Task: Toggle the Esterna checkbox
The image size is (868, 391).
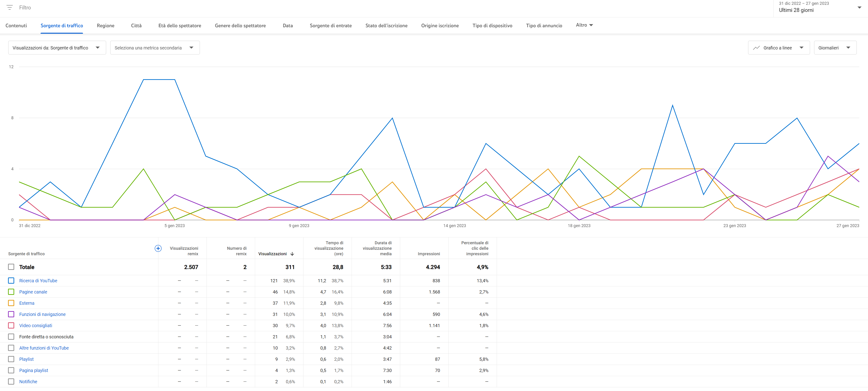Action: 11,303
